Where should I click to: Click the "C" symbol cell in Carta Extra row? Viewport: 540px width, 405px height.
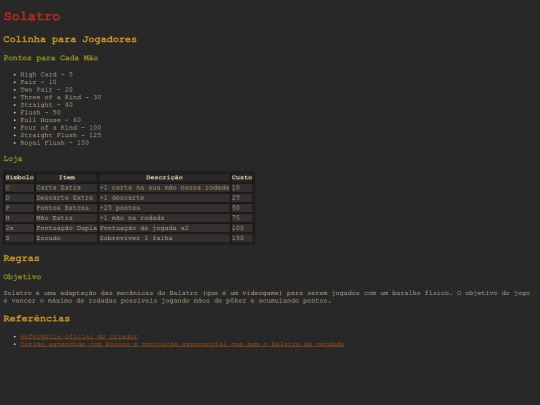point(20,188)
